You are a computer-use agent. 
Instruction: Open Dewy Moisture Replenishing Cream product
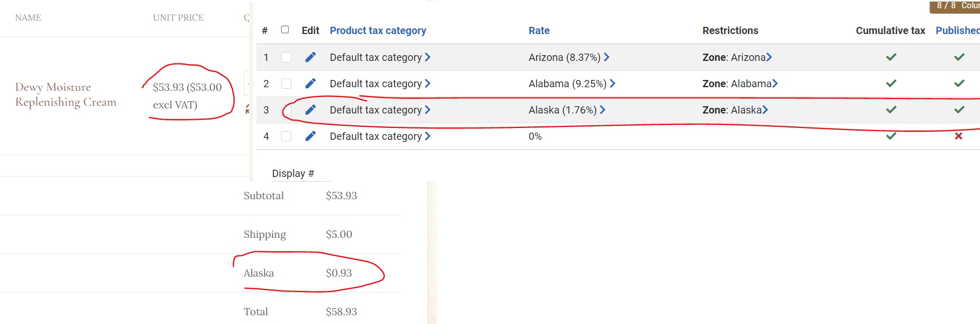[x=66, y=94]
